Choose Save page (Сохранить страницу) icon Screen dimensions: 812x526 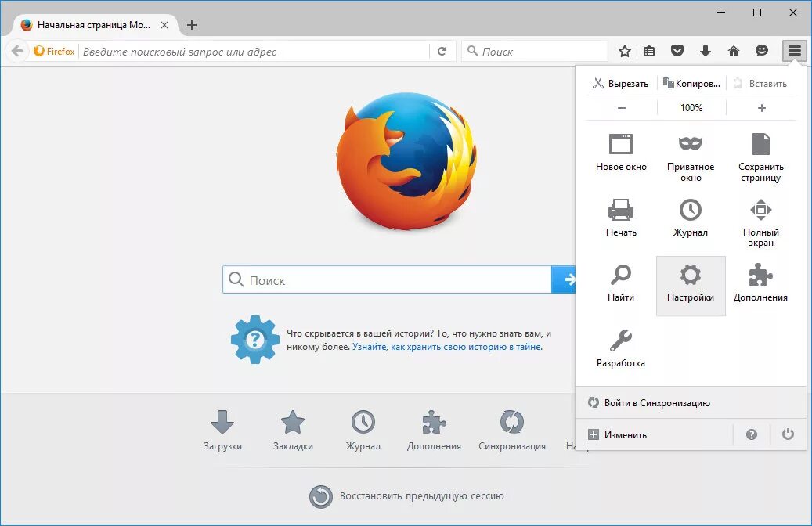point(761,143)
